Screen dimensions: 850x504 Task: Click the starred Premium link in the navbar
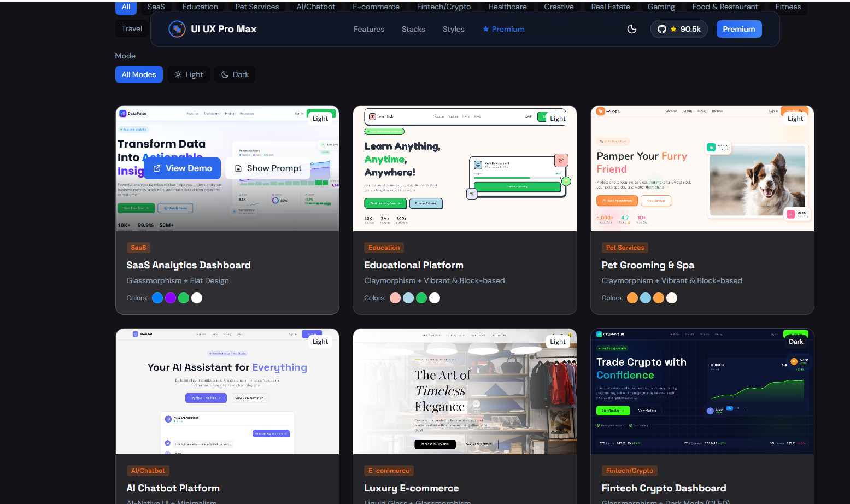coord(503,29)
